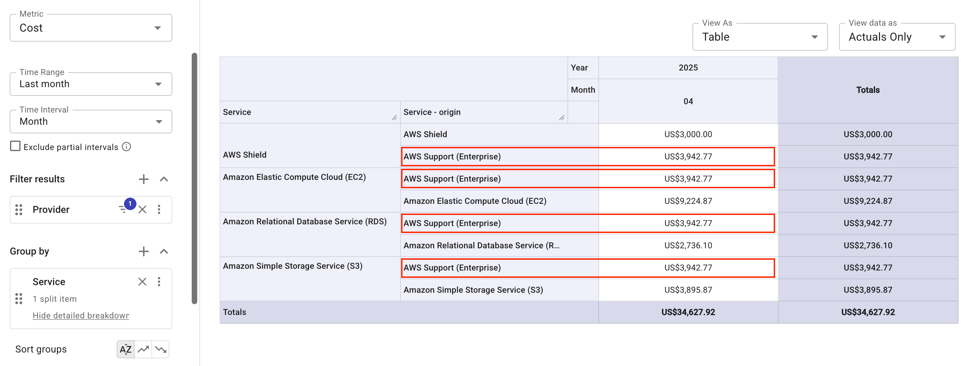The width and height of the screenshot is (980, 366).
Task: Remove the Provider filter with the X
Action: tap(142, 209)
